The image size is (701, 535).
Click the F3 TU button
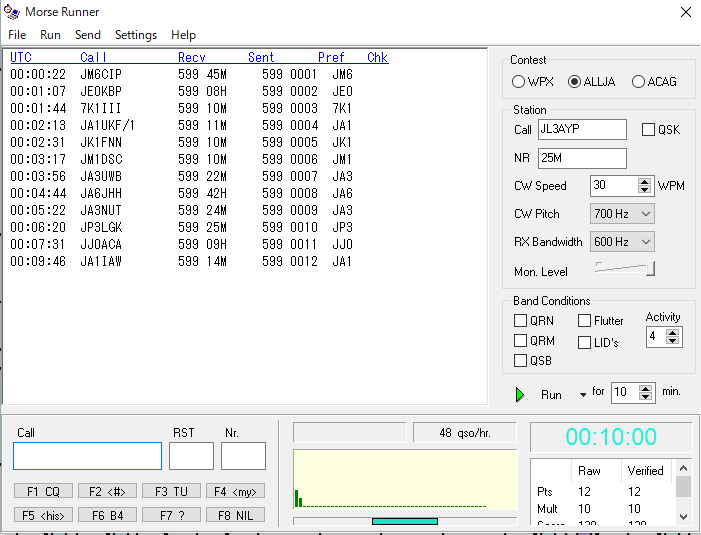click(x=171, y=491)
